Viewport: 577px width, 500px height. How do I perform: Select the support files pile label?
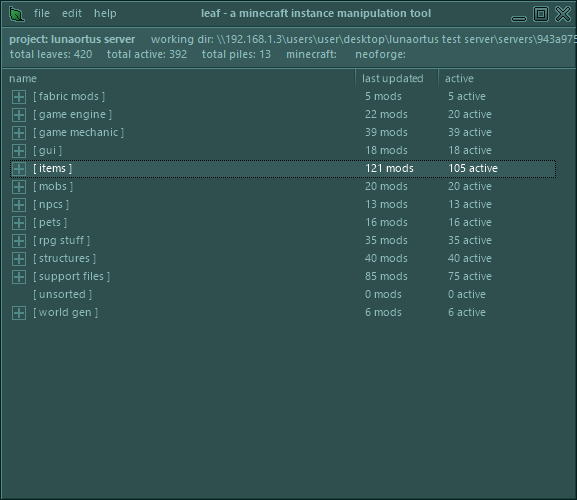[71, 276]
